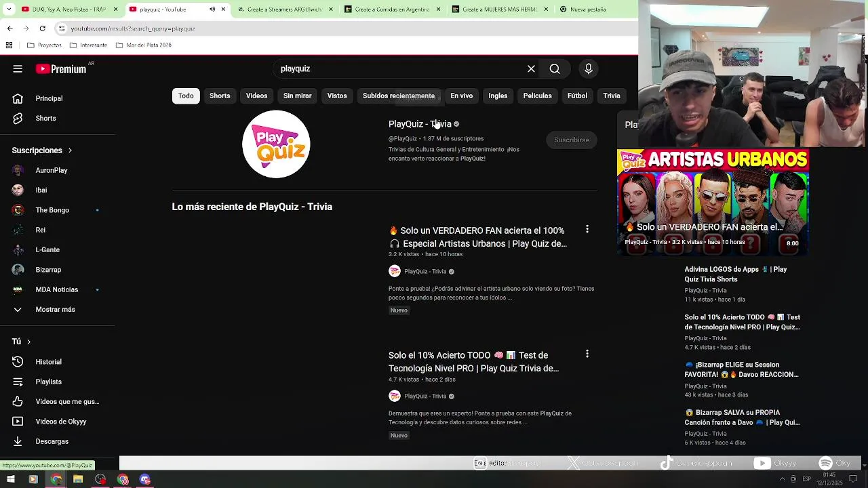The height and width of the screenshot is (488, 868).
Task: Open MDA Noticias channel subscription
Action: pyautogui.click(x=58, y=289)
